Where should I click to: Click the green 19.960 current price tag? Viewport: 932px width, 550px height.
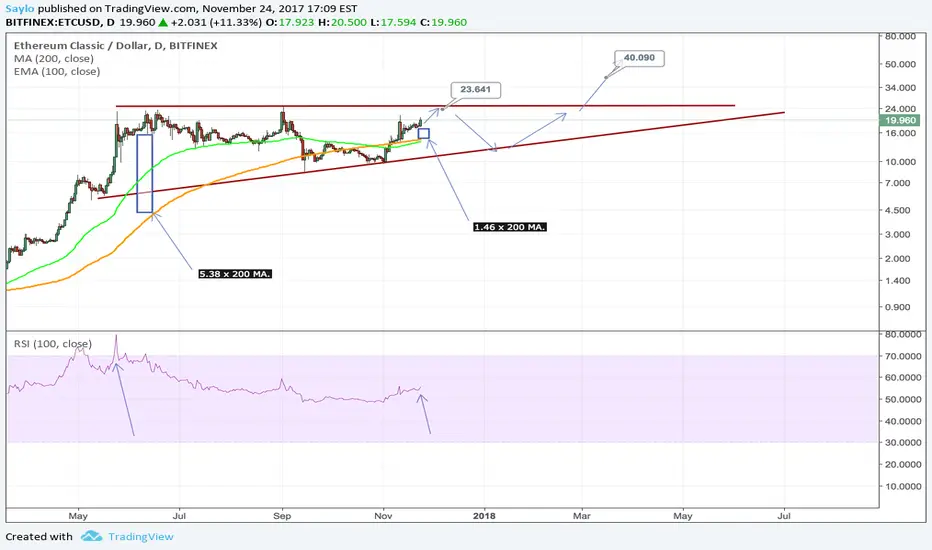[900, 120]
